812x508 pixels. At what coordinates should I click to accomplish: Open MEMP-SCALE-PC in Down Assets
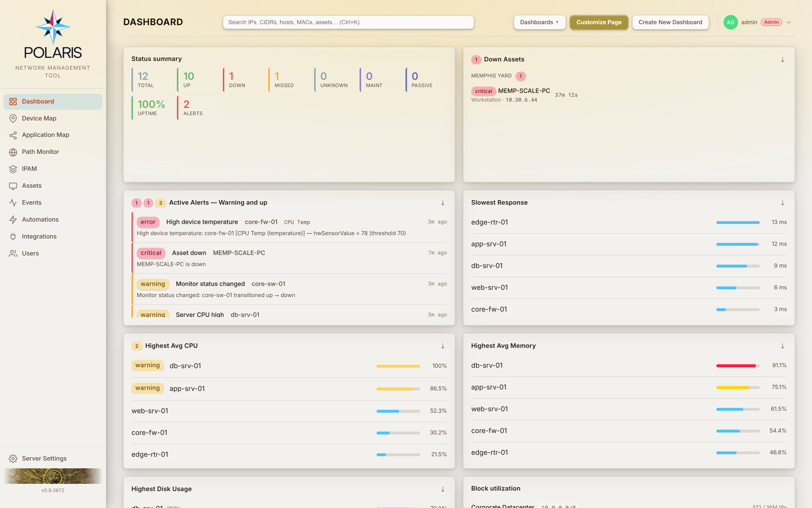click(524, 91)
